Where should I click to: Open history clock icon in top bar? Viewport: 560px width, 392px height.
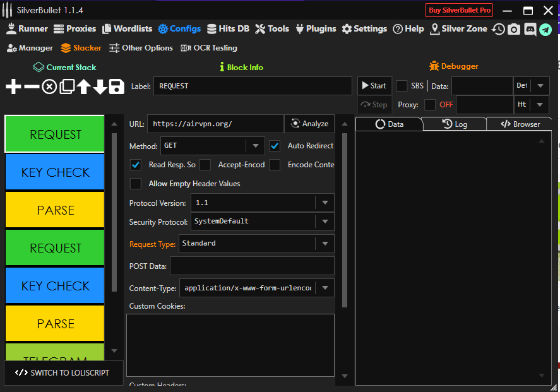498,29
